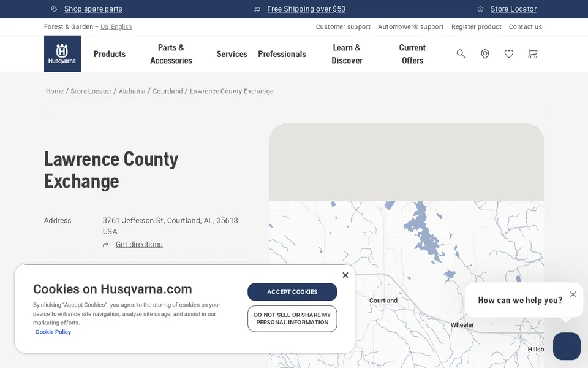Click the arrow icon beside Get directions
This screenshot has width=588, height=368.
(106, 245)
